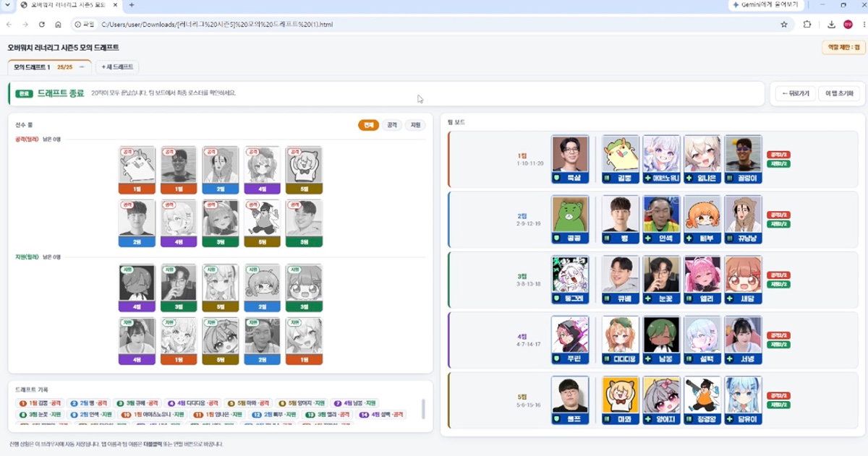
Task: Click draft record entry 2 for 뱅
Action: tap(89, 403)
